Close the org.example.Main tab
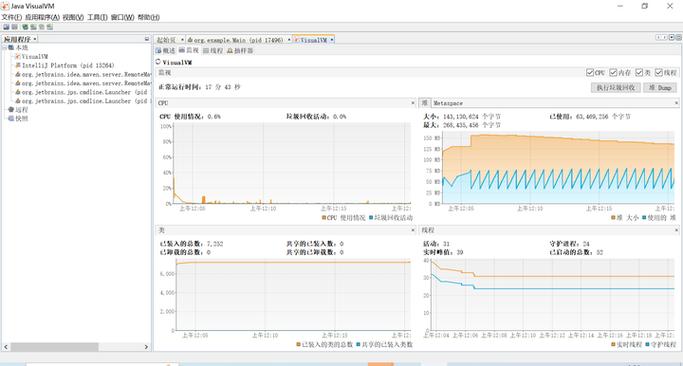Viewport: 683px width, 366px height. coord(289,40)
